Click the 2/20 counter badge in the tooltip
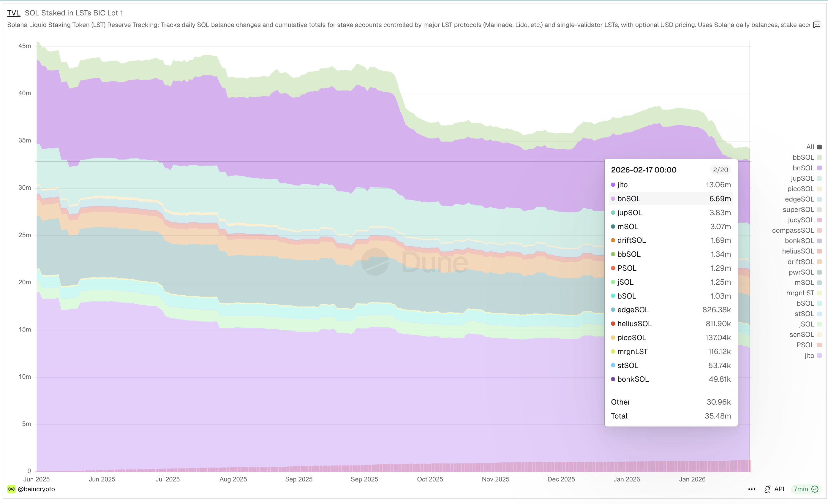828x504 pixels. click(720, 170)
